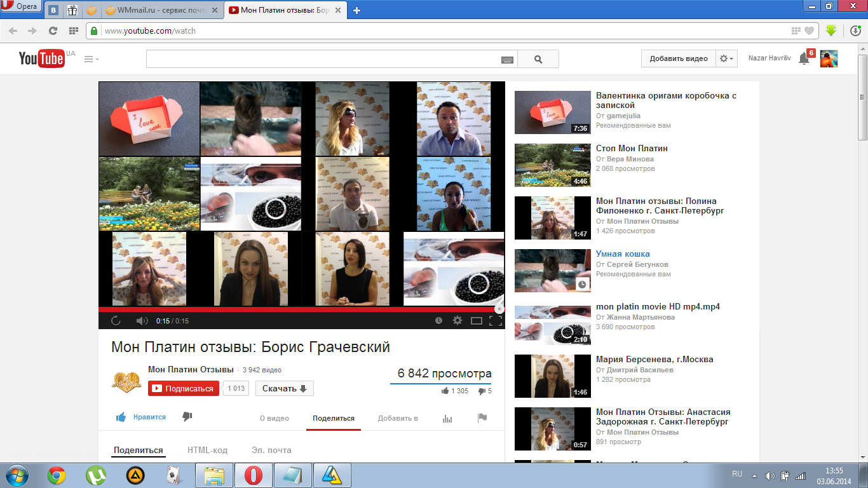
Task: Open the player settings gear
Action: click(x=457, y=321)
